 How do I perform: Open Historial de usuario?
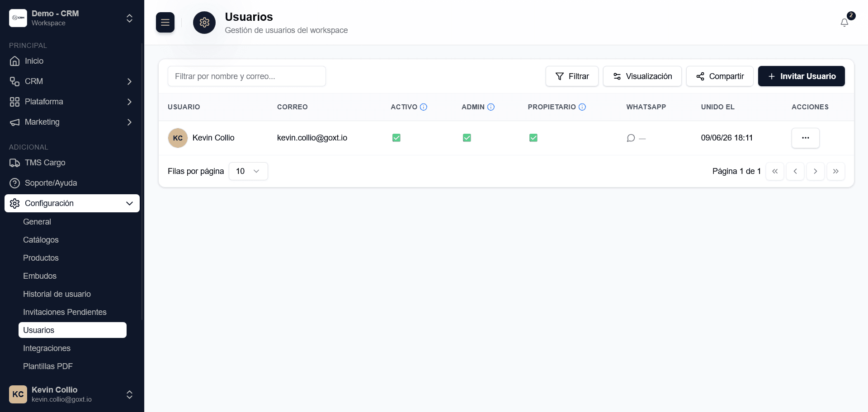point(57,294)
